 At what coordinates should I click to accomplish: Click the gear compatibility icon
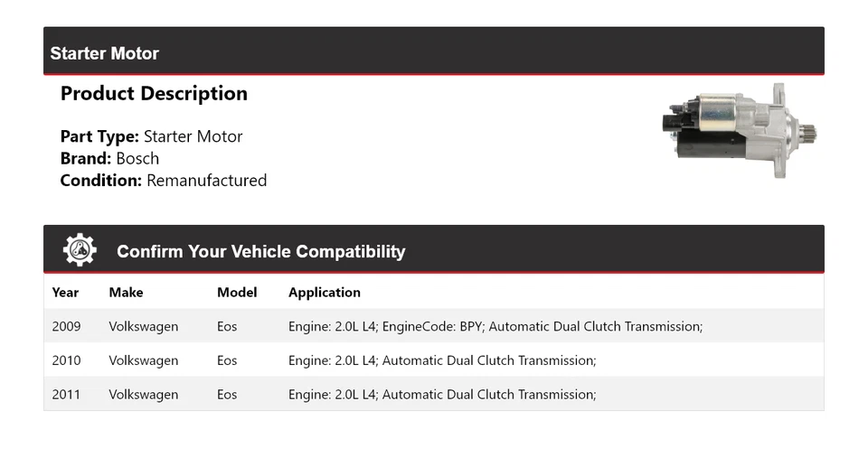[80, 250]
